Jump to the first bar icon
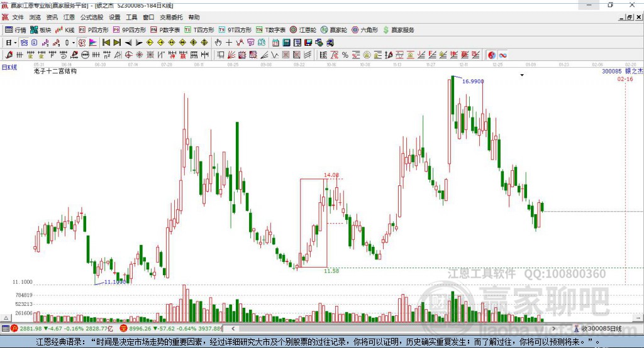The image size is (644, 348). (x=106, y=42)
